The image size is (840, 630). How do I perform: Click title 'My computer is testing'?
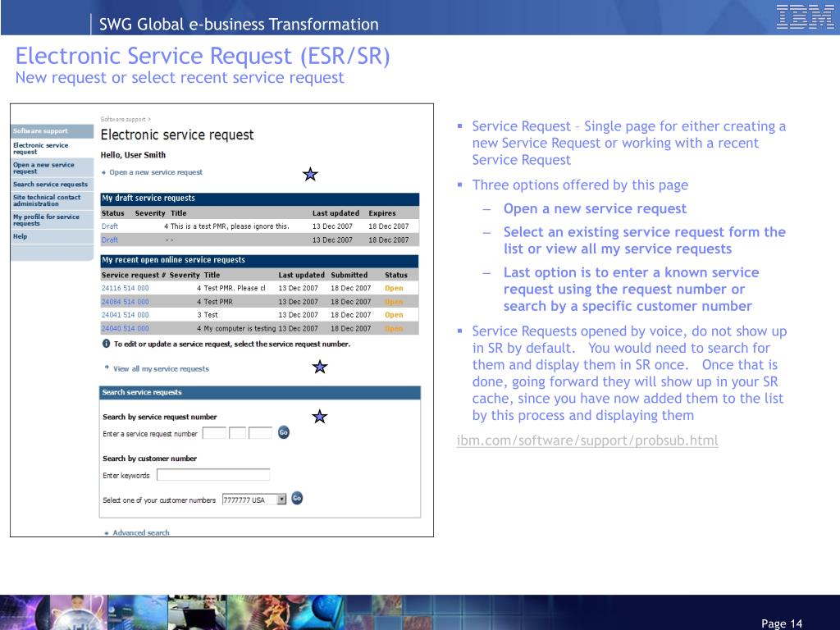coord(240,328)
